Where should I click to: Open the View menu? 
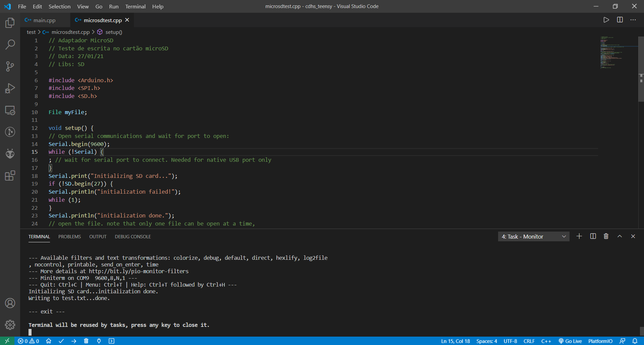[83, 6]
